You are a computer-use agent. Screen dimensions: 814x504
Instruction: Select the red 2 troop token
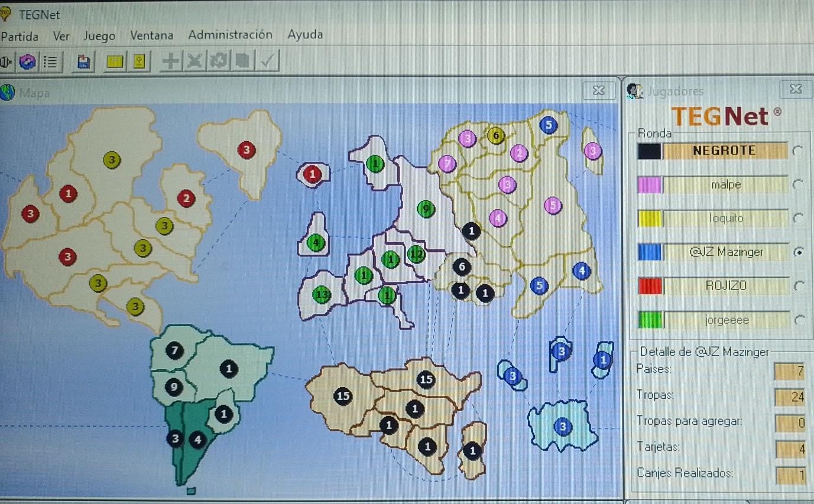[x=186, y=199]
